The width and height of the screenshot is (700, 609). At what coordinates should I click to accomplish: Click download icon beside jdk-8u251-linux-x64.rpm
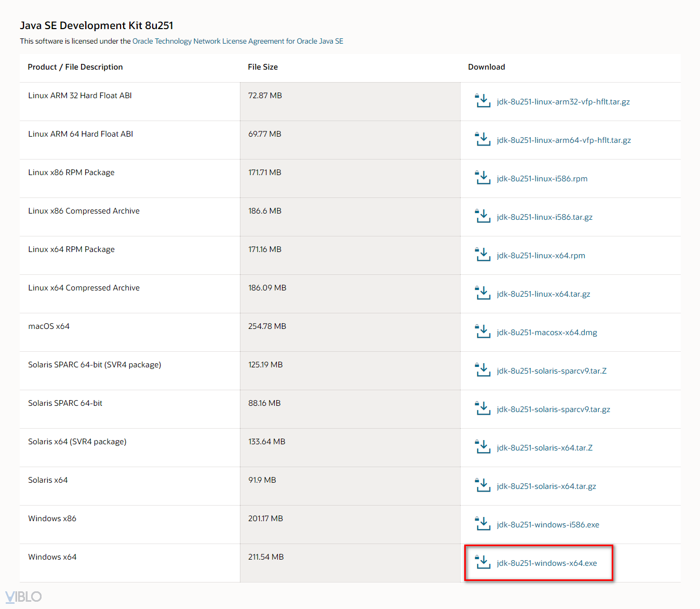point(483,255)
